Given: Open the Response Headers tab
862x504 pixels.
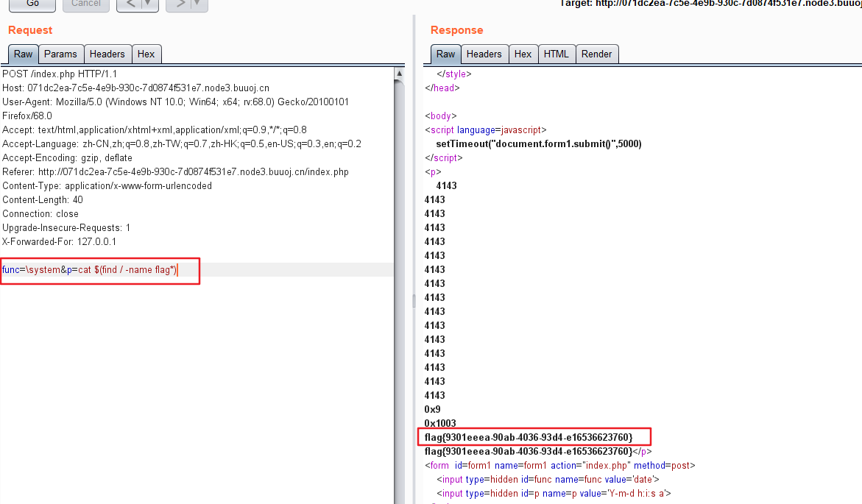Looking at the screenshot, I should pos(484,54).
